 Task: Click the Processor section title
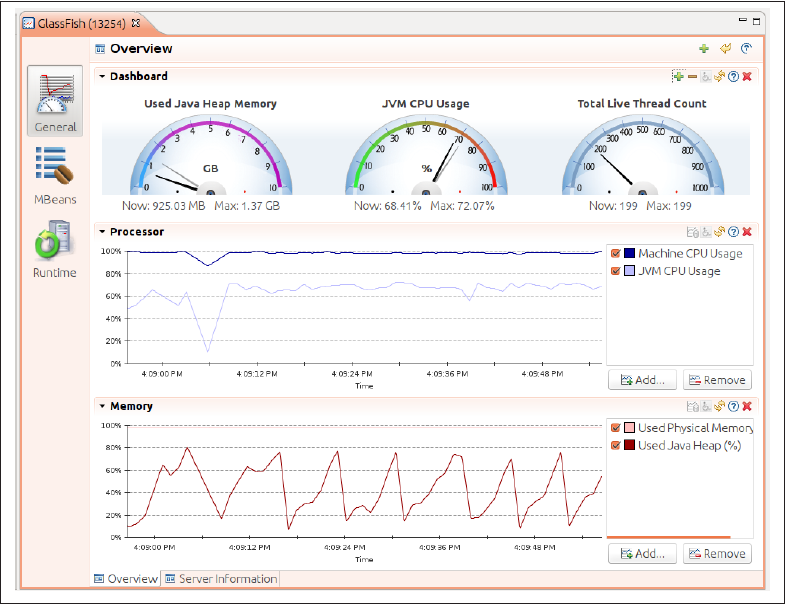[x=137, y=232]
